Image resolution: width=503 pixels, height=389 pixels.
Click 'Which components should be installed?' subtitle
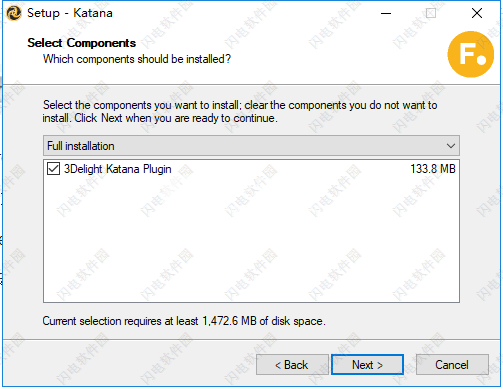click(x=137, y=59)
